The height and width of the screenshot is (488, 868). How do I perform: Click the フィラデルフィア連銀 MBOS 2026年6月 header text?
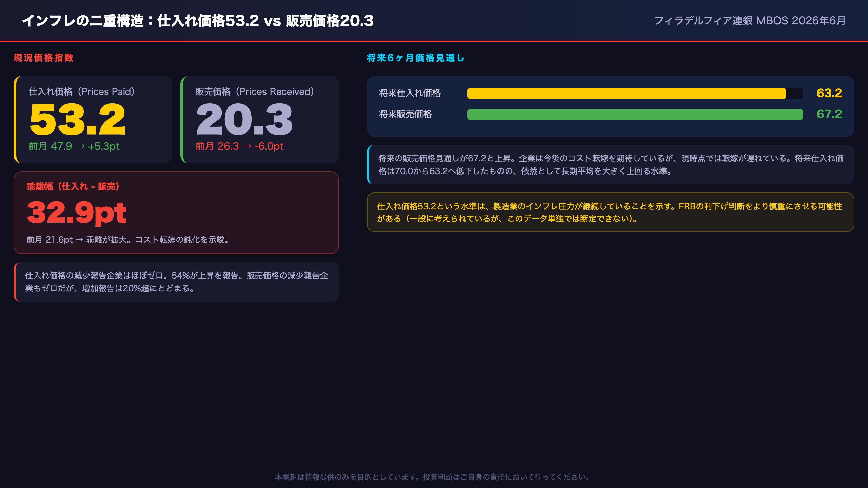(750, 21)
